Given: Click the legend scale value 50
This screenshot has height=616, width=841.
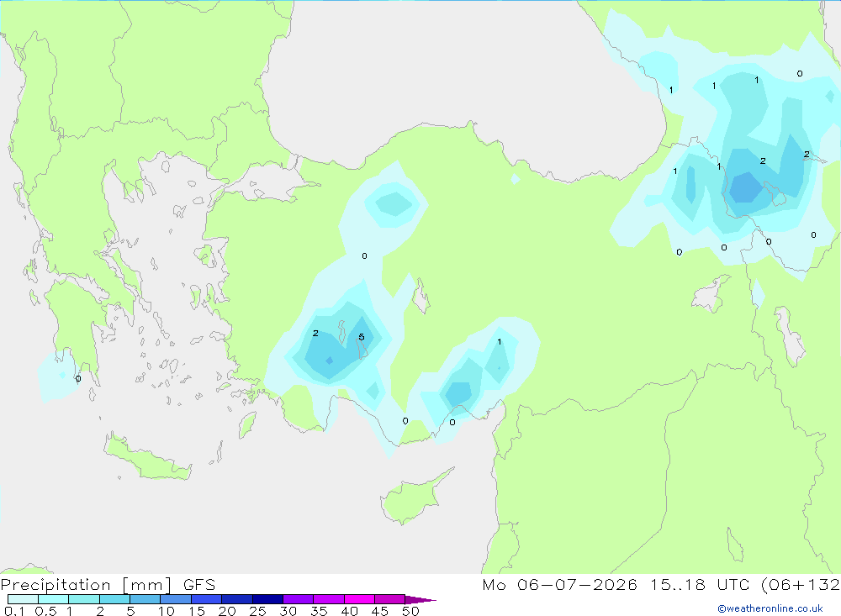Looking at the screenshot, I should click(x=410, y=611).
